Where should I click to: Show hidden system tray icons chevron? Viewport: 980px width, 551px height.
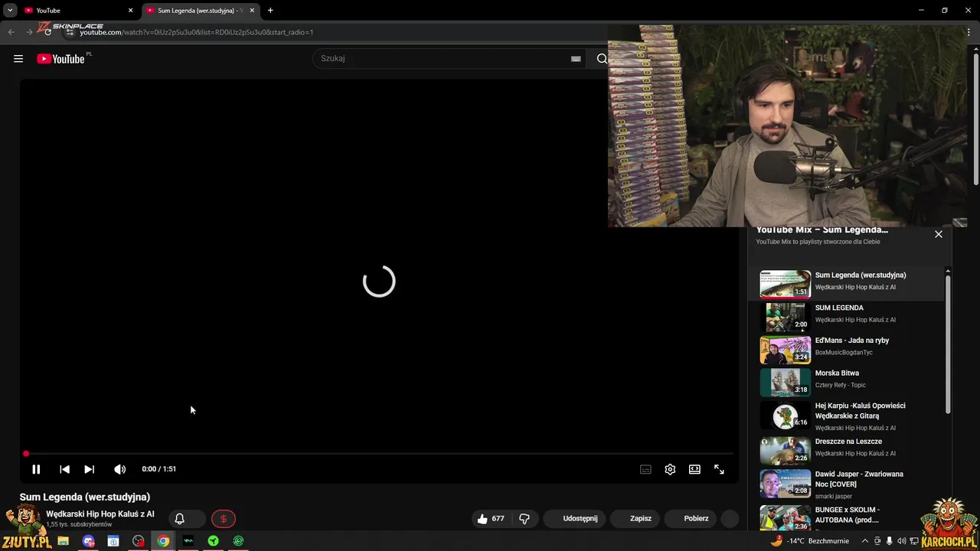[x=865, y=541]
